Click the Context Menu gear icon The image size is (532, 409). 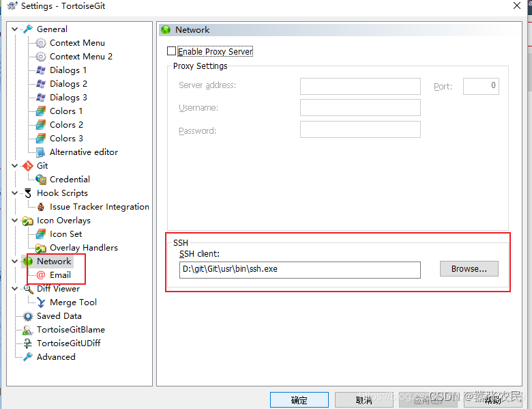[41, 43]
